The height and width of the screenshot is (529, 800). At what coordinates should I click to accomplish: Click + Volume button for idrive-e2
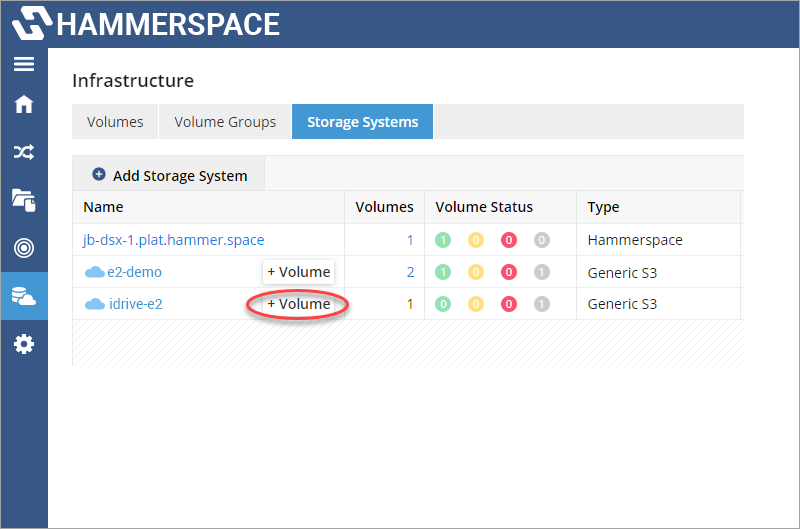point(298,304)
